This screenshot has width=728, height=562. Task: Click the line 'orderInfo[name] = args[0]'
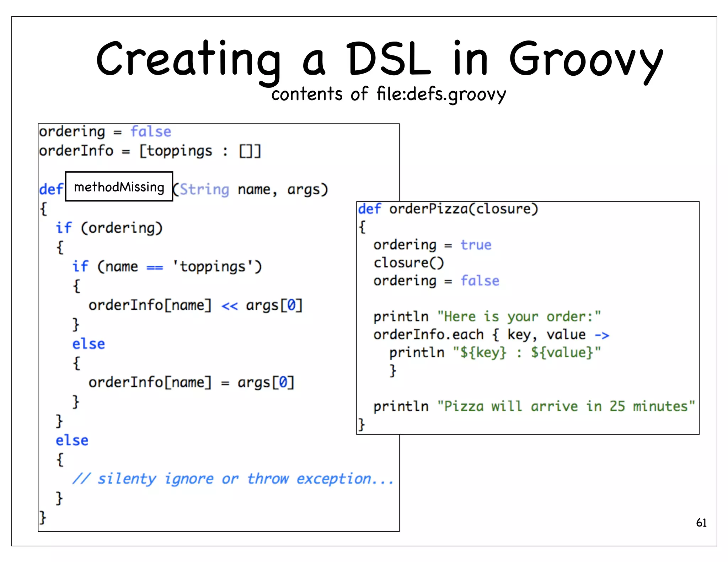point(192,382)
